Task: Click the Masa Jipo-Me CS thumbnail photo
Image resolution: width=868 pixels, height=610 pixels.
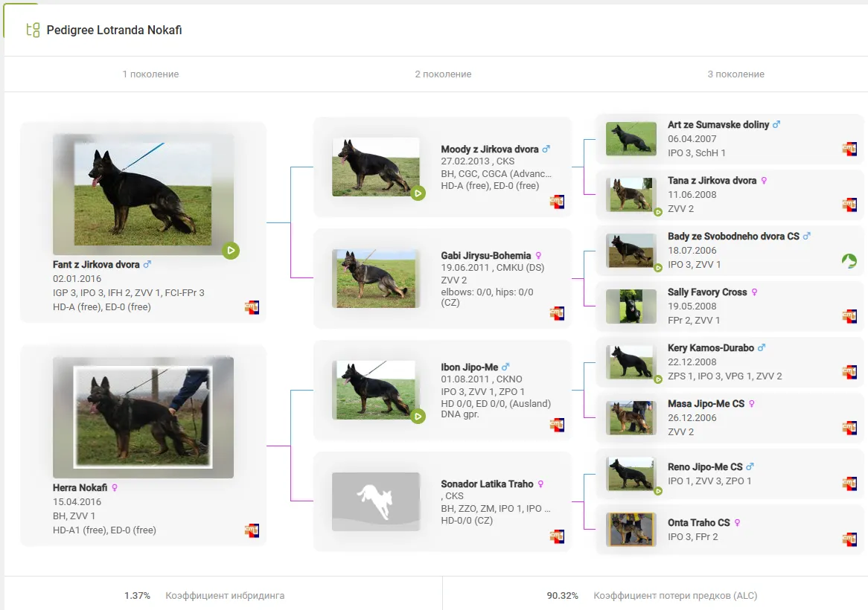Action: [x=631, y=417]
